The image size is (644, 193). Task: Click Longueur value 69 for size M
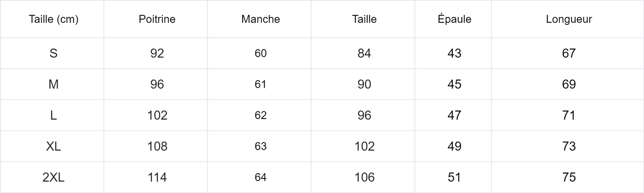click(x=569, y=84)
